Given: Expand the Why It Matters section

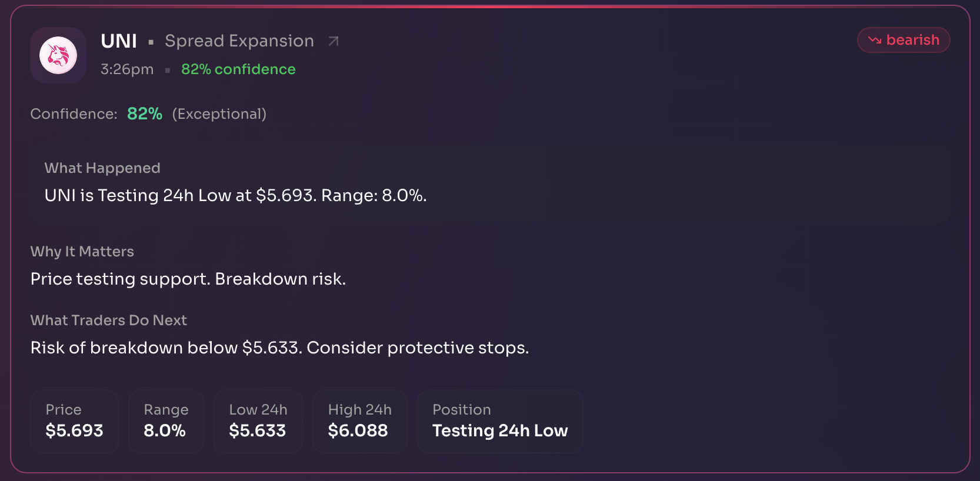Looking at the screenshot, I should (82, 251).
